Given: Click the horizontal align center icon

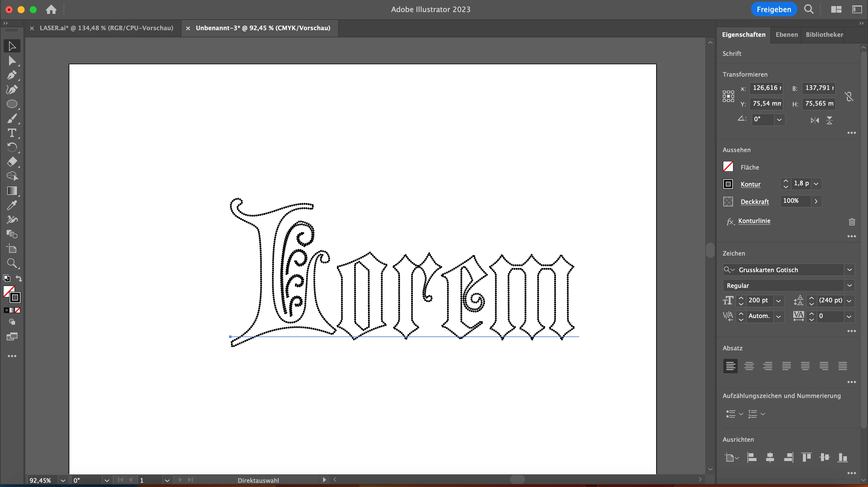Looking at the screenshot, I should click(x=770, y=457).
